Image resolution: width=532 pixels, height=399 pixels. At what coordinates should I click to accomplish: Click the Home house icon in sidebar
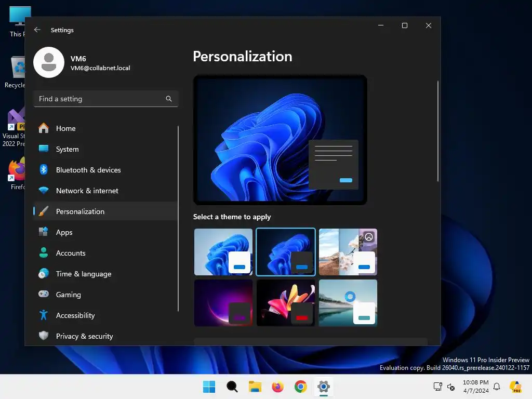[x=44, y=128]
